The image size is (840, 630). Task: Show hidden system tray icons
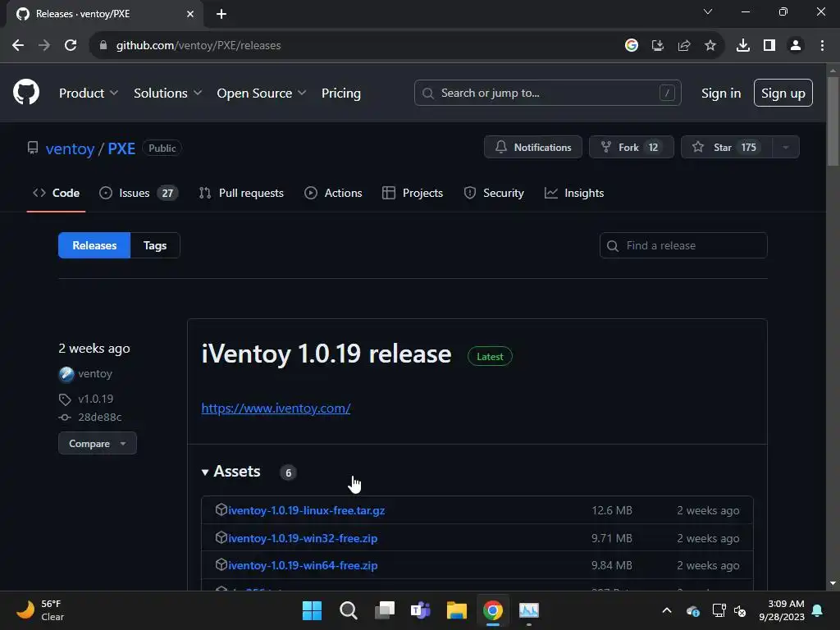pyautogui.click(x=667, y=610)
